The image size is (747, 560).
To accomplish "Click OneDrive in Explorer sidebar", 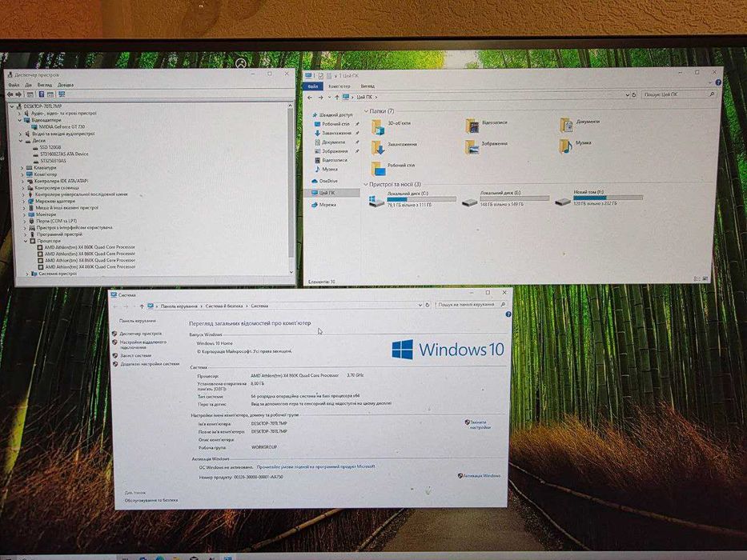I will click(x=324, y=181).
